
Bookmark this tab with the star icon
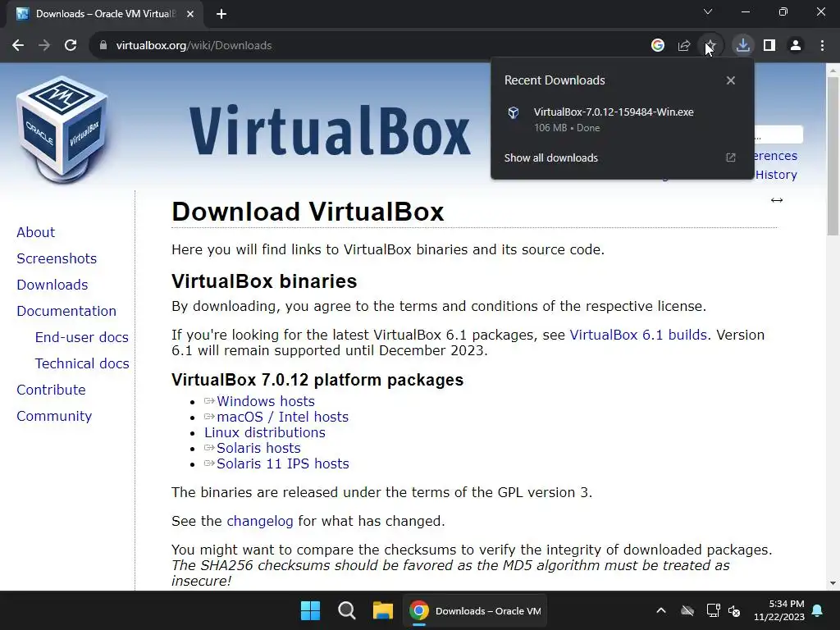[x=710, y=46]
